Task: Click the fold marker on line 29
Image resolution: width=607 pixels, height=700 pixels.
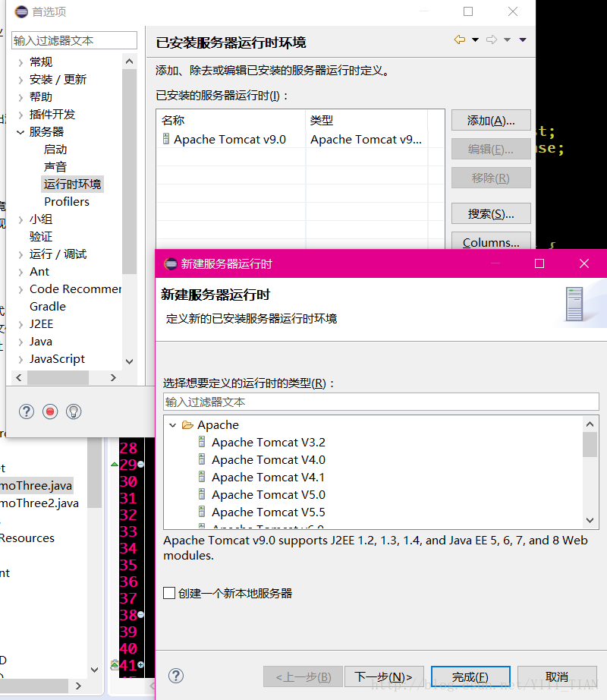Action: click(x=141, y=465)
